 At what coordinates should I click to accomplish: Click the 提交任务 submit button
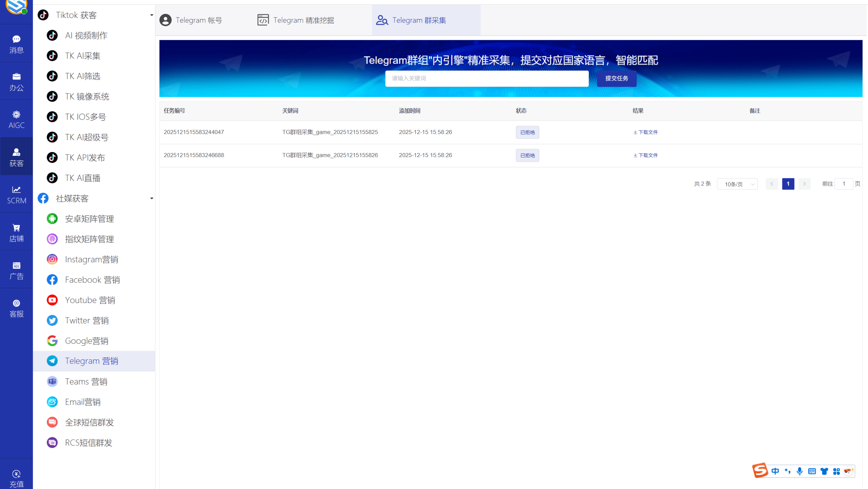point(616,79)
